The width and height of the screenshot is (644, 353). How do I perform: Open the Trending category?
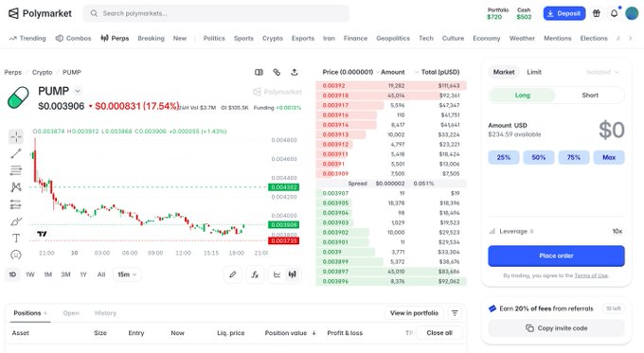tap(27, 38)
